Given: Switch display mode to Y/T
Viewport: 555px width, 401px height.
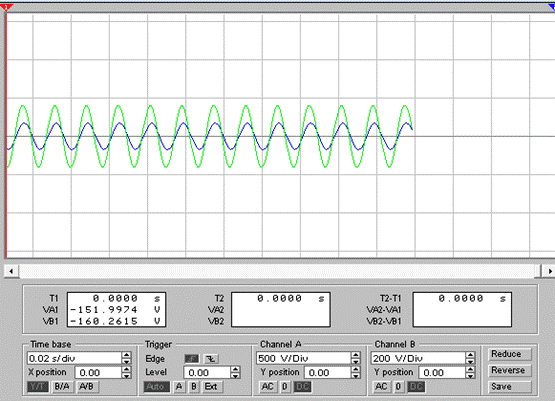Looking at the screenshot, I should click(x=38, y=386).
